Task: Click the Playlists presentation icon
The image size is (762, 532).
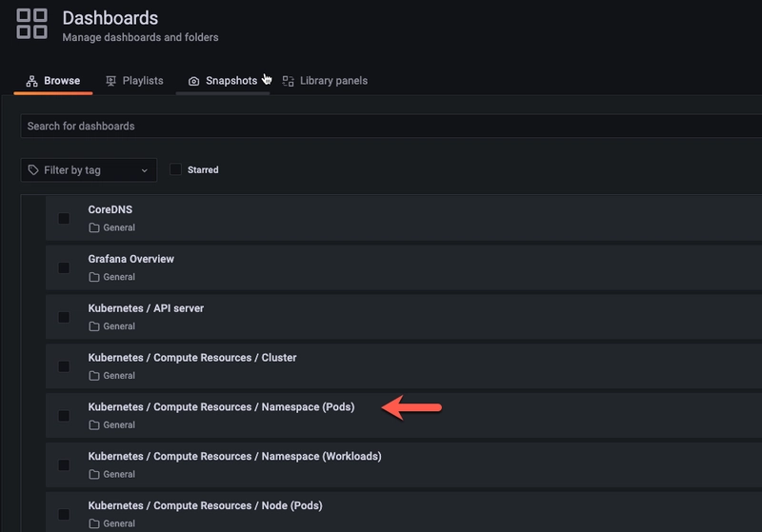Action: pos(111,82)
